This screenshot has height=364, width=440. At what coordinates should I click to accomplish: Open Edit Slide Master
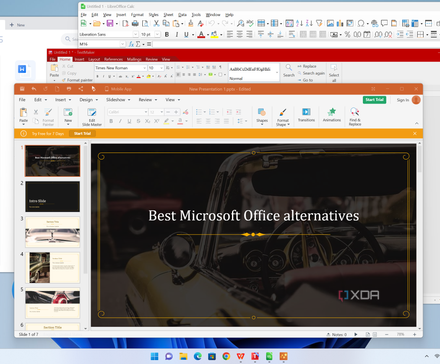click(92, 117)
